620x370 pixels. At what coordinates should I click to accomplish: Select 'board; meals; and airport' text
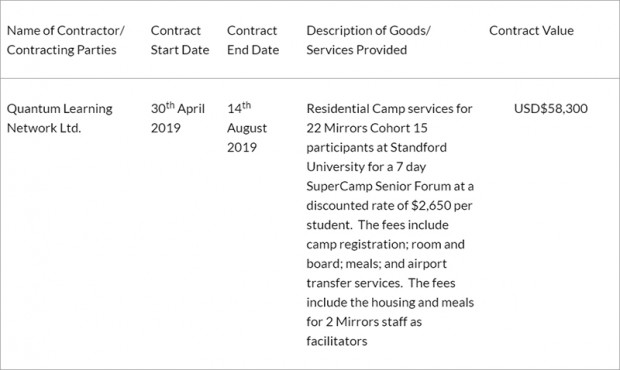click(x=376, y=264)
